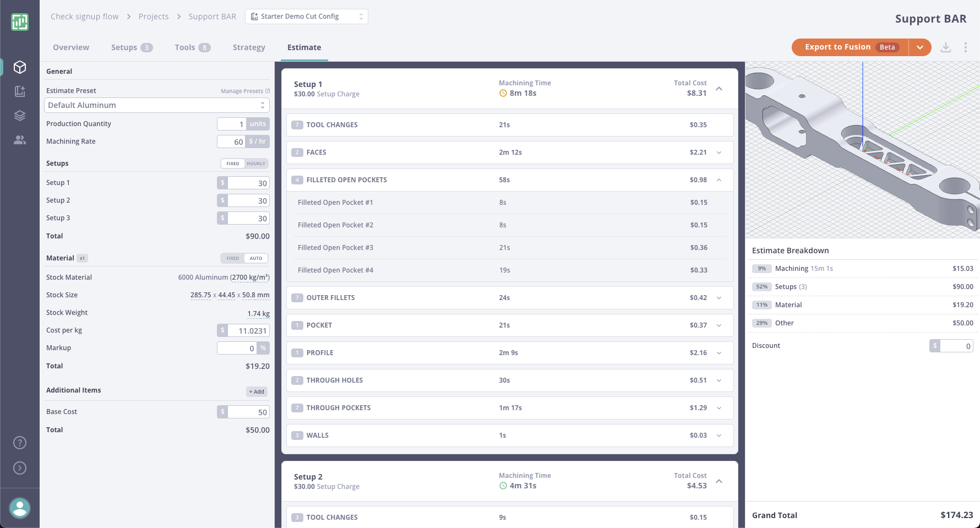The height and width of the screenshot is (528, 980).
Task: Switch to the Strategy tab
Action: coord(249,47)
